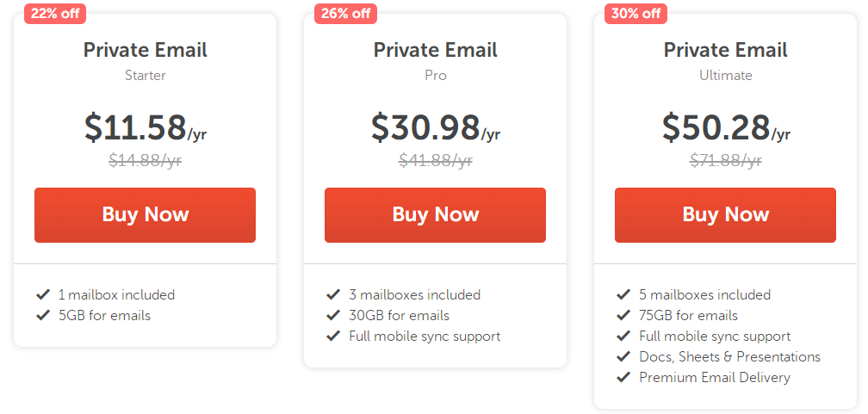Click checkmark beside Docs, Sheets & Presentations

623,356
